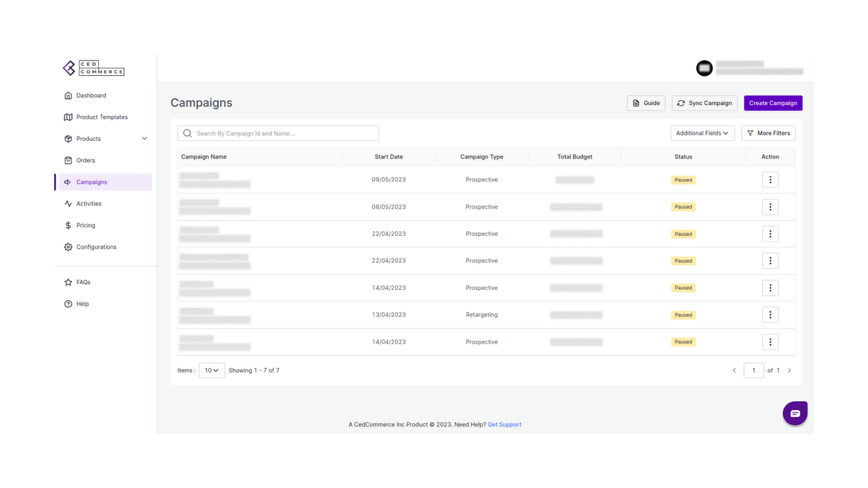
Task: Click the Campaign Name column header
Action: [x=204, y=157]
